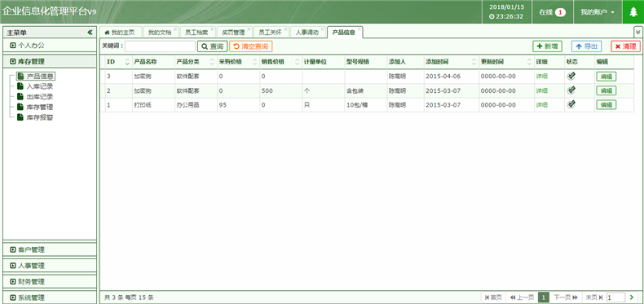Screen dimensions: 644x304
Task: Sort by 采购价格 column arrows
Action: 255,62
